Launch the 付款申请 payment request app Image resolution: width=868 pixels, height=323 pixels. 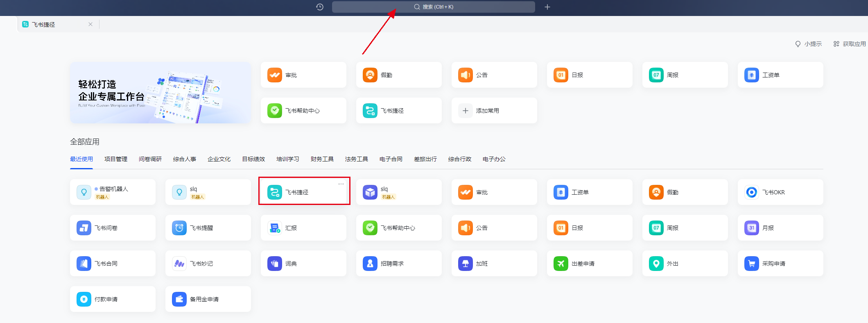point(113,299)
